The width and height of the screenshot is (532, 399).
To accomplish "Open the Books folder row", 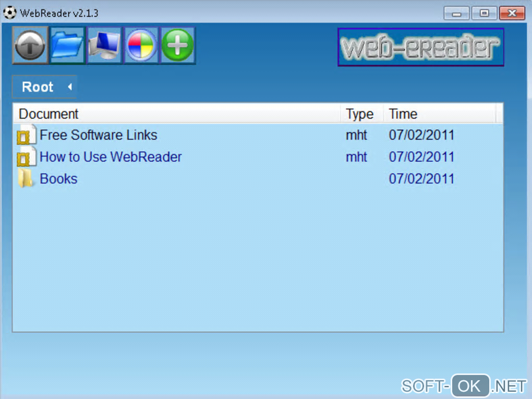I will click(258, 178).
